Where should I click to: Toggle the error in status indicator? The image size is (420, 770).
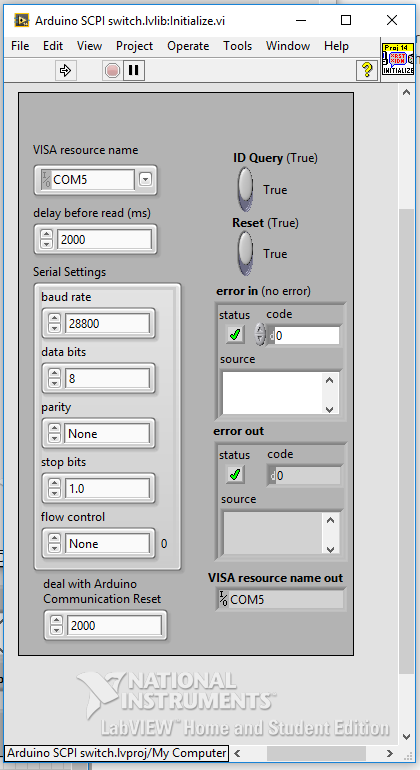pos(235,334)
